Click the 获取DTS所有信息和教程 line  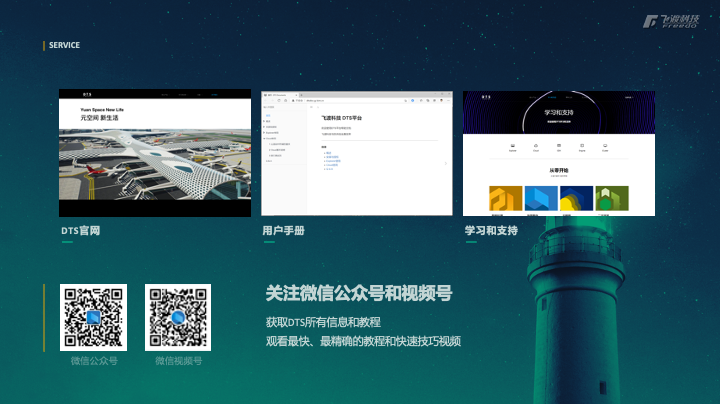(x=323, y=322)
